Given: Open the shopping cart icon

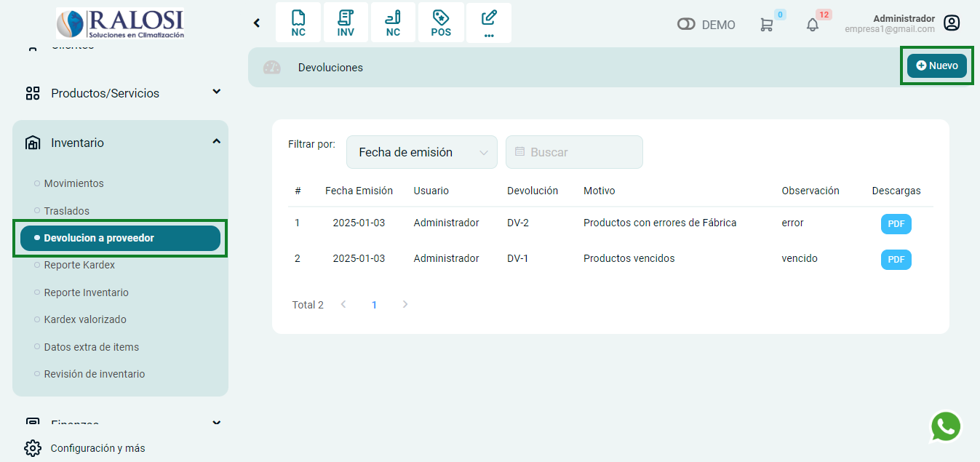Looking at the screenshot, I should pyautogui.click(x=766, y=25).
